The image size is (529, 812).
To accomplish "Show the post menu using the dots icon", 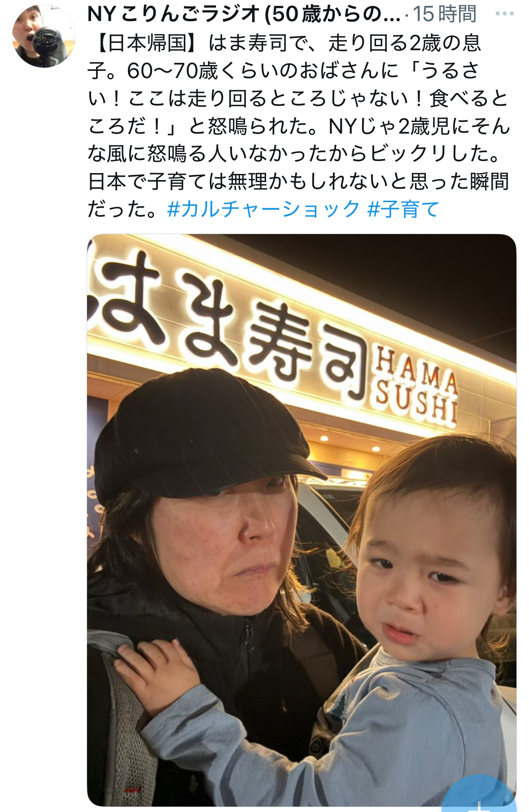I will [x=504, y=14].
